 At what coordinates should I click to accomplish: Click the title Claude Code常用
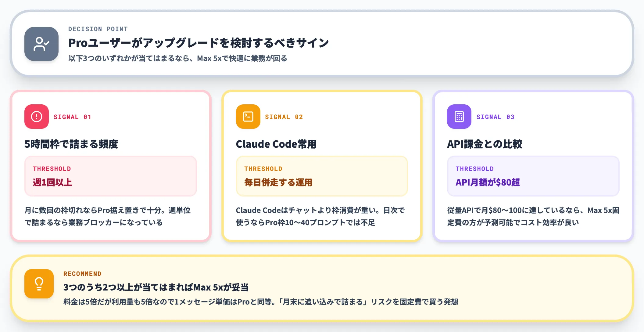[x=276, y=144]
